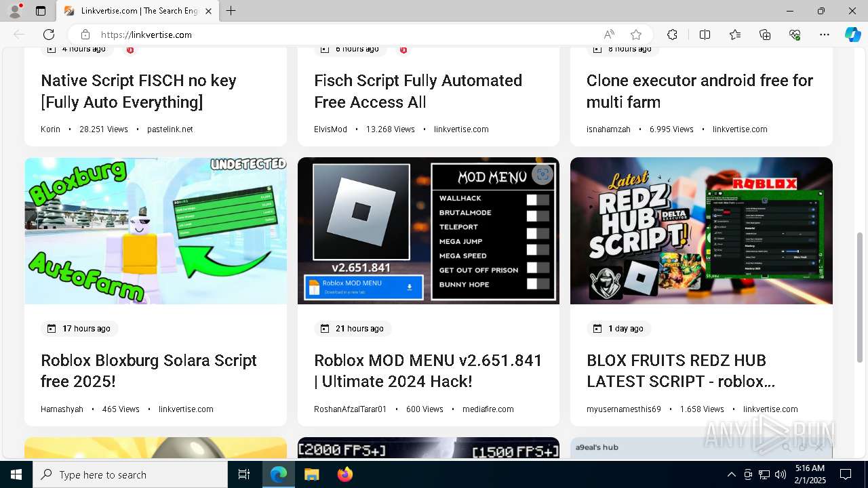The image size is (868, 488).
Task: Click the 6.995 Views count
Action: (671, 129)
